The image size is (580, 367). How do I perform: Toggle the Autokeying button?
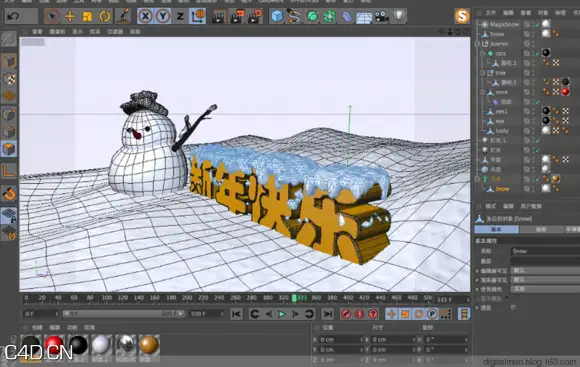(x=360, y=314)
